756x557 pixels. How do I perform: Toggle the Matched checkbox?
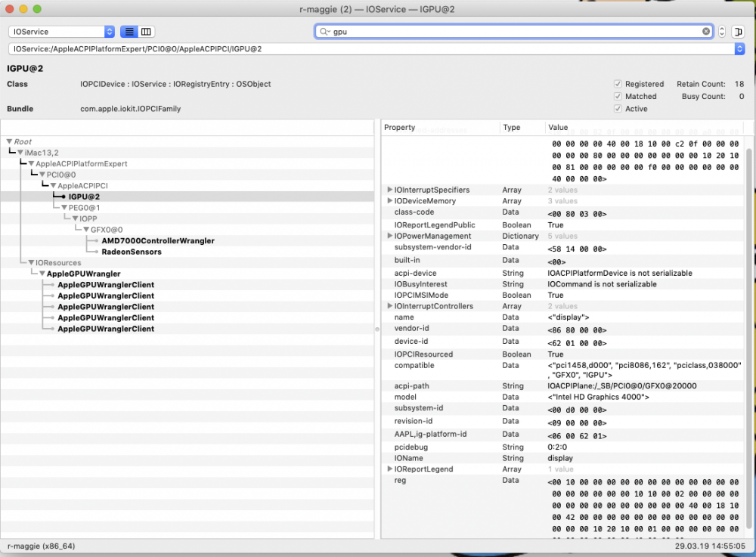618,97
